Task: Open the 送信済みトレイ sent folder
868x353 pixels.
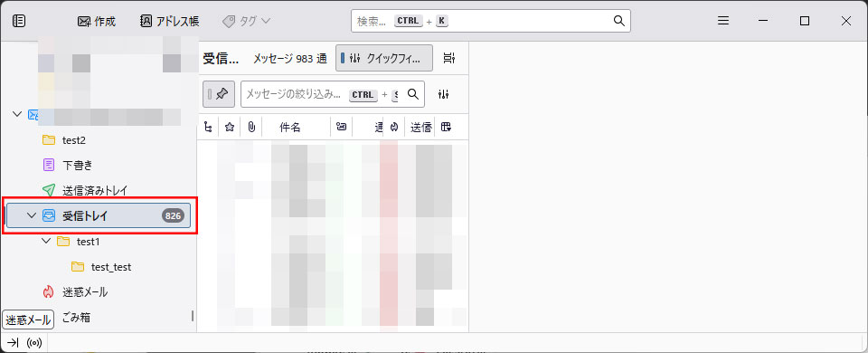Action: pos(95,190)
